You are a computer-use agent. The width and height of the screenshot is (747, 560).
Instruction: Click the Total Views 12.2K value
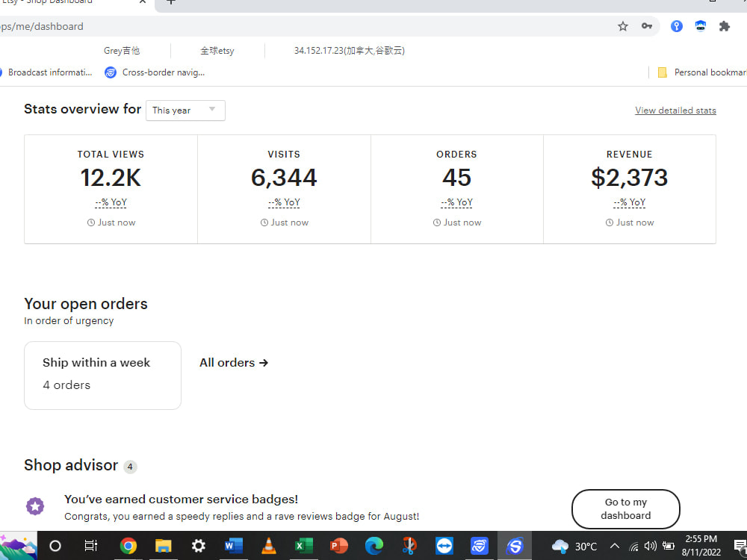(111, 178)
